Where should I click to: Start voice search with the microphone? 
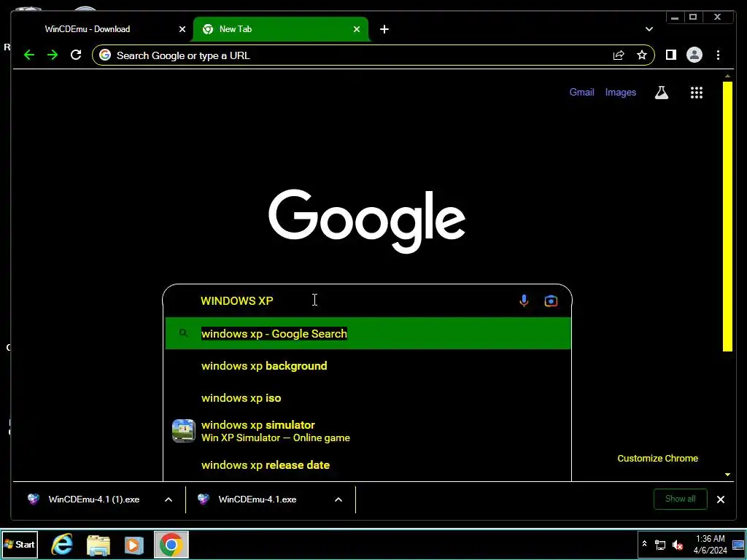(x=524, y=301)
